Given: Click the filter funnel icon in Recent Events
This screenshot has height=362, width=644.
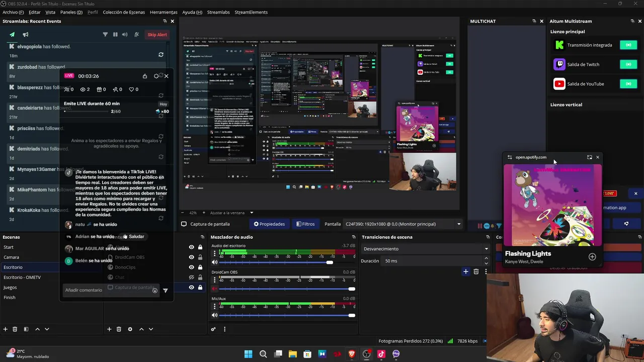Looking at the screenshot, I should click(105, 35).
